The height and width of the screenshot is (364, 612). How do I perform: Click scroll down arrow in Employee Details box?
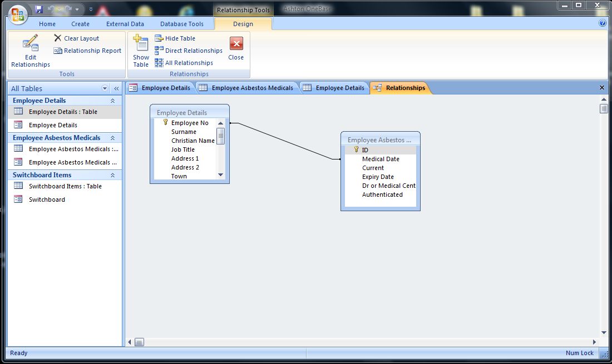220,175
